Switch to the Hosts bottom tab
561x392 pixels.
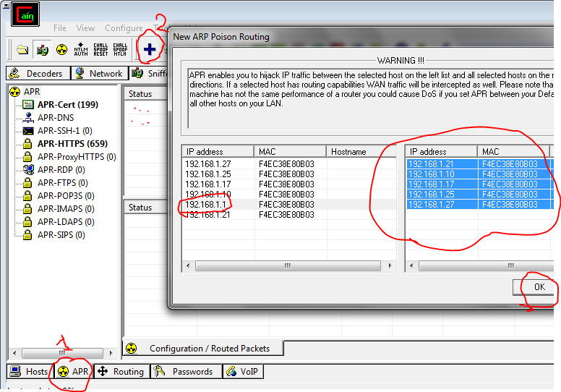coord(30,372)
